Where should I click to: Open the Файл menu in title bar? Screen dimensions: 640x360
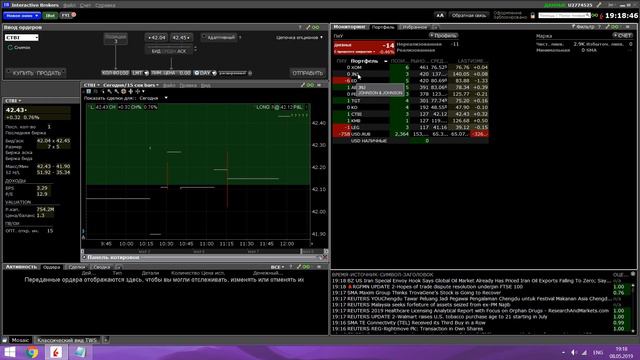pos(69,5)
